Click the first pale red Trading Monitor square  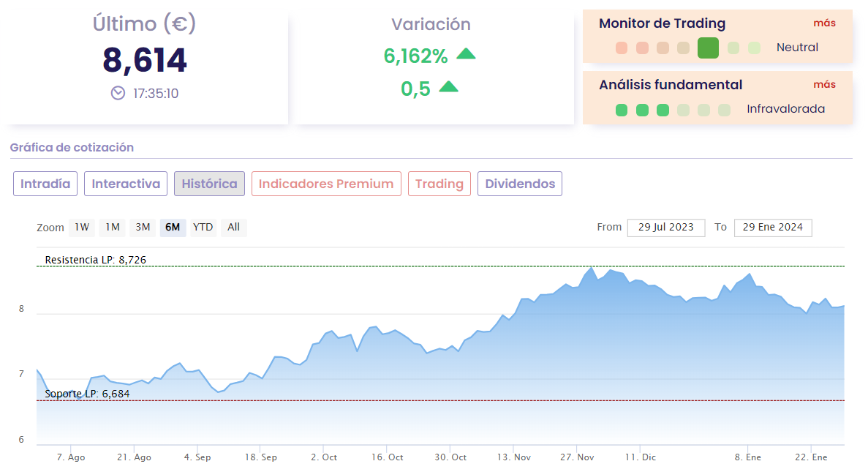pos(622,48)
